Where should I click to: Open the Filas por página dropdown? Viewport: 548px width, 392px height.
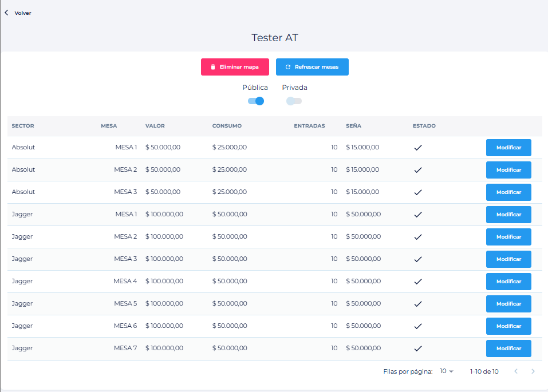(x=446, y=371)
